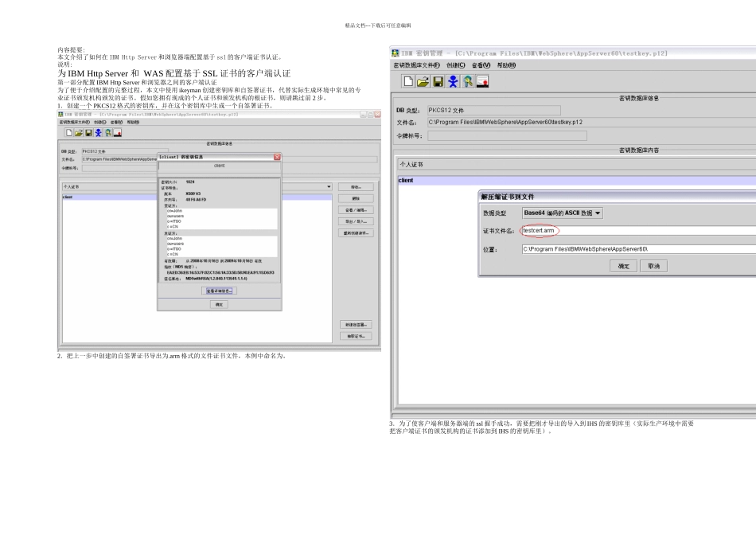Open the help (H) menu in the key-info window
This screenshot has width=756, height=535.
[x=133, y=122]
